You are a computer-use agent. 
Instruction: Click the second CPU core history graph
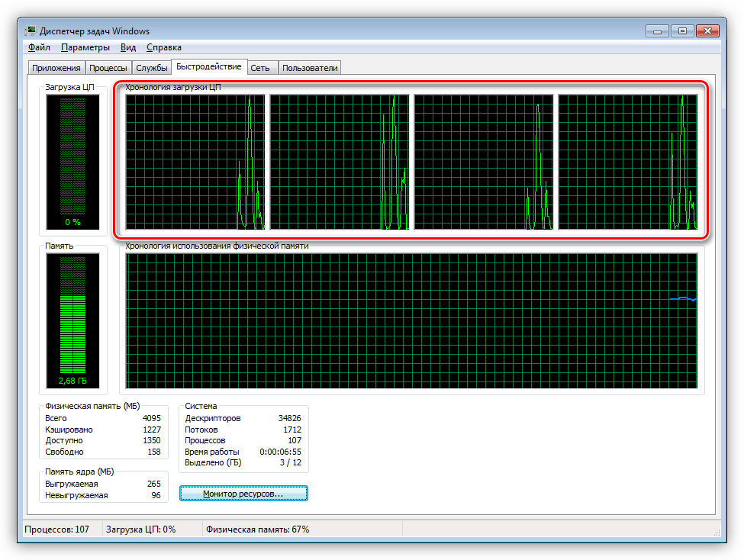pos(339,162)
